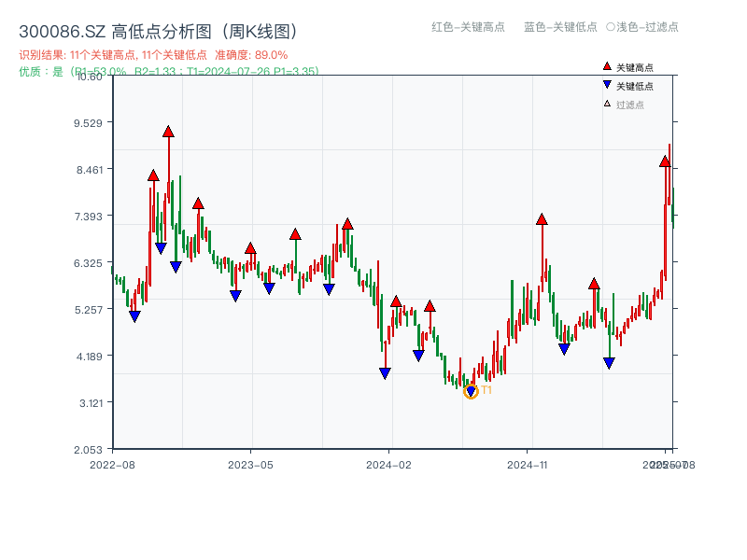This screenshot has height=560, width=747.
Task: Click the blue low marker right after the 9.529 peak
Action: click(160, 246)
